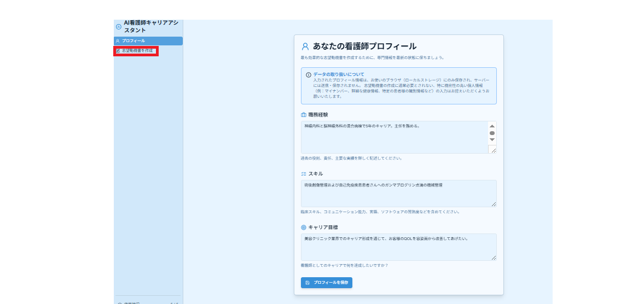This screenshot has width=644, height=304.
Task: Click the スキル section label
Action: click(315, 174)
